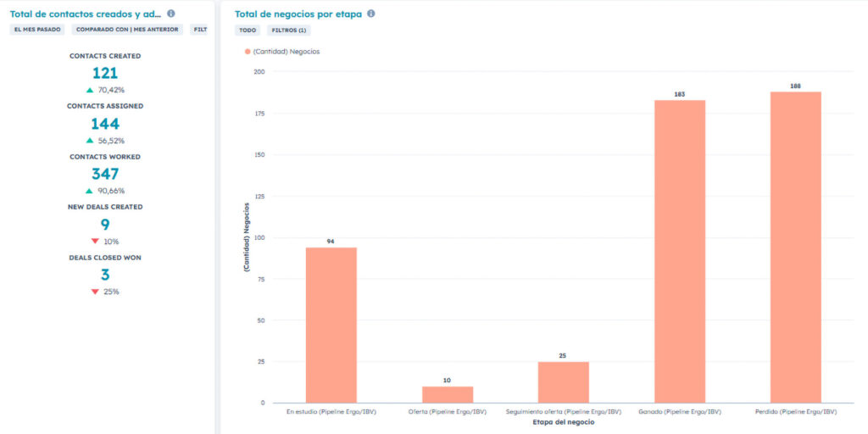Open the FILTROS (1) chip
This screenshot has width=868, height=434.
[x=289, y=30]
